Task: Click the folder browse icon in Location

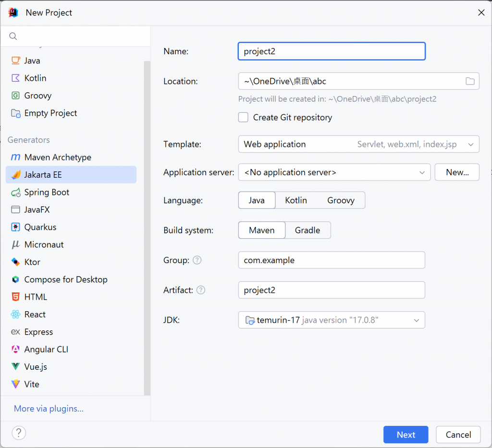Action: tap(470, 81)
